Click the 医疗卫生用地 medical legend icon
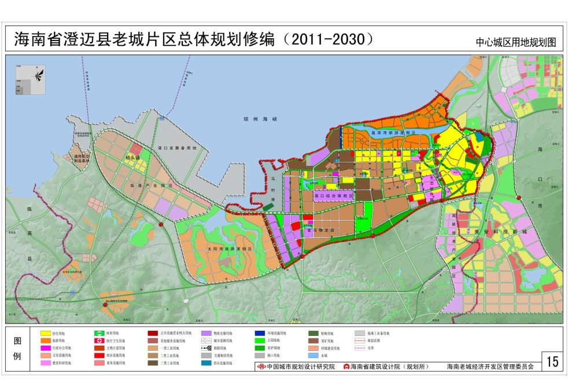Viewport: 568px width, 392px height. 100,341
